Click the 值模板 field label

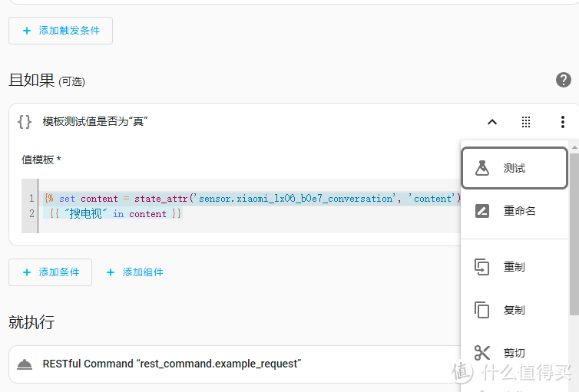point(41,160)
